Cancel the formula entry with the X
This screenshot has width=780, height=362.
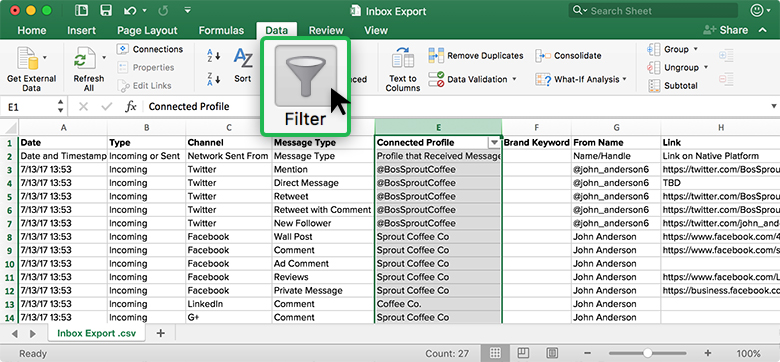click(84, 106)
